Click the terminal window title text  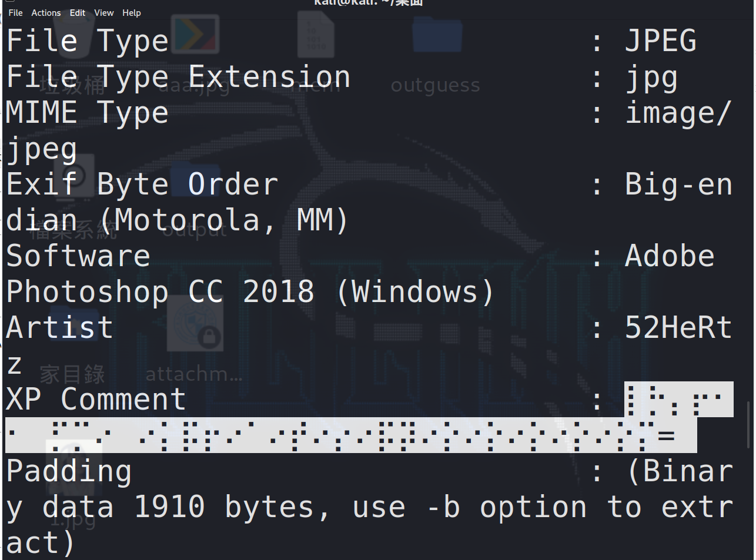tap(368, 3)
